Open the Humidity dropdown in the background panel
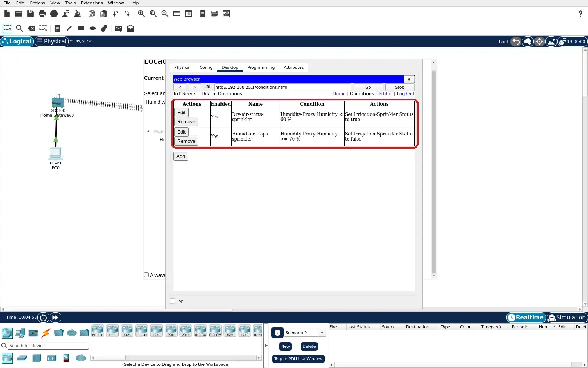The height and width of the screenshot is (368, 588). pos(155,102)
